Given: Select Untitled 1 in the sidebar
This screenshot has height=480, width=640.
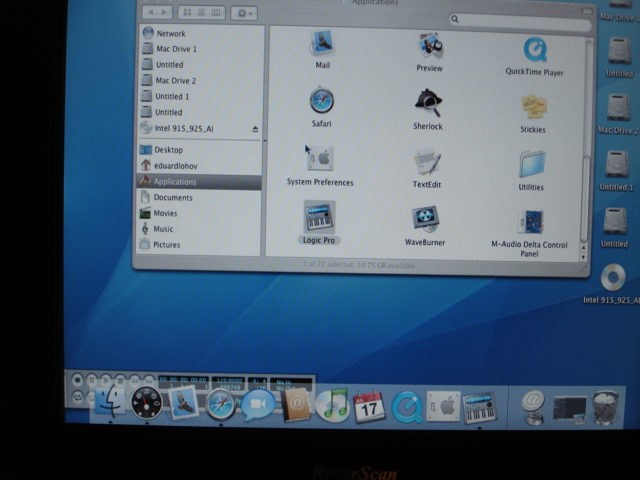Looking at the screenshot, I should click(x=201, y=97).
